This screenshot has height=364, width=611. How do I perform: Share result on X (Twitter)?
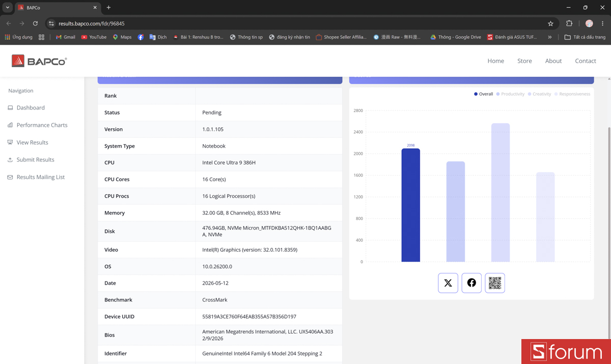click(x=448, y=283)
